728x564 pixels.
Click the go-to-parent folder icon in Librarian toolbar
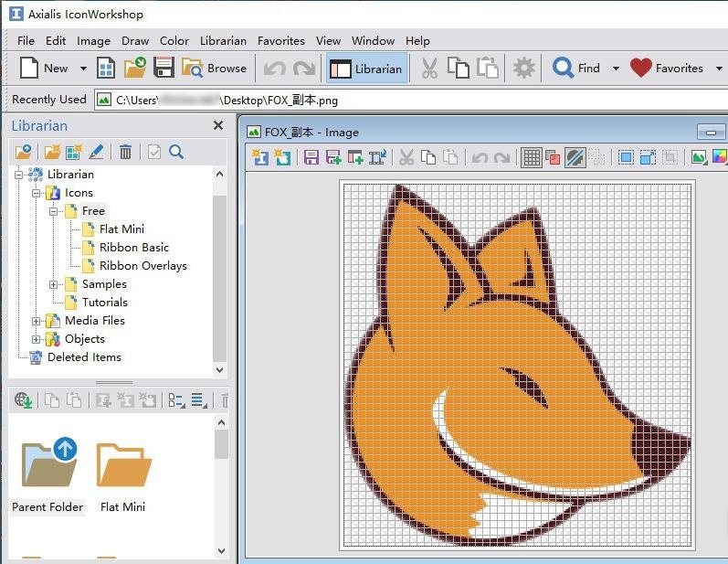pyautogui.click(x=23, y=152)
